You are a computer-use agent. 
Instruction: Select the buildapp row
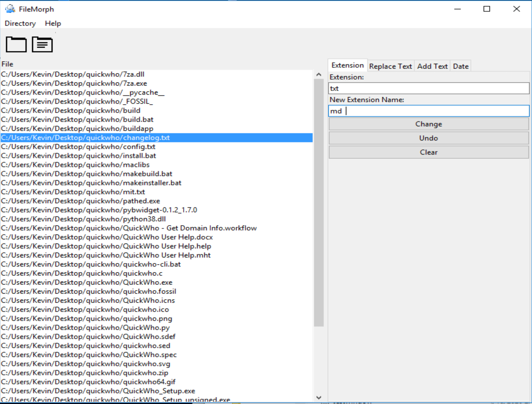[156, 129]
